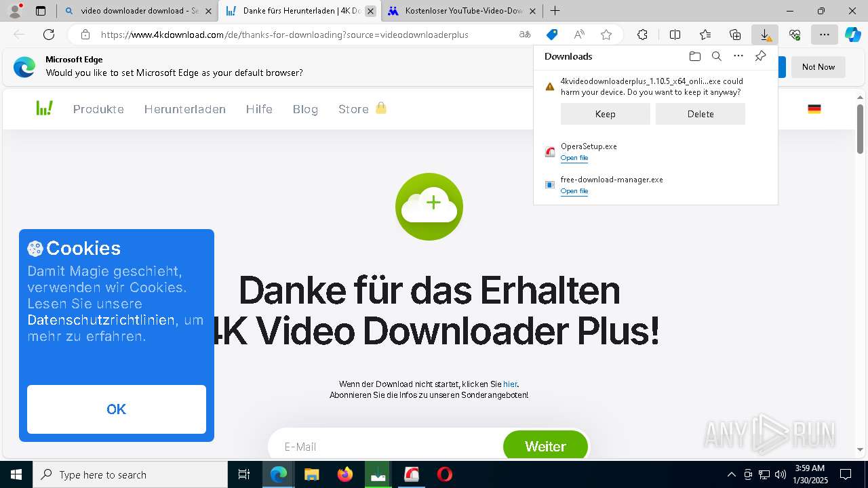
Task: Click the back navigation arrow
Action: [x=19, y=35]
